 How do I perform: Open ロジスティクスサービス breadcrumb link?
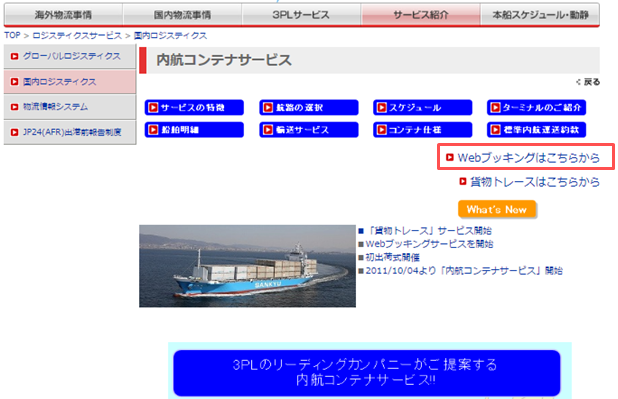77,35
